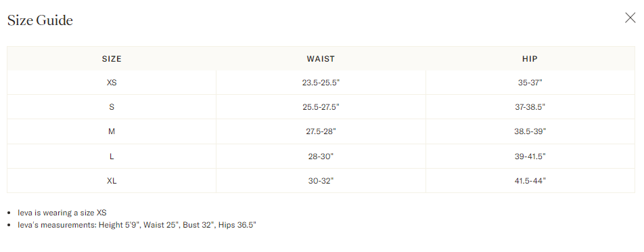Screen dimensions: 644x252
Task: Click waist value 23.5-25.5"
Action: point(321,83)
